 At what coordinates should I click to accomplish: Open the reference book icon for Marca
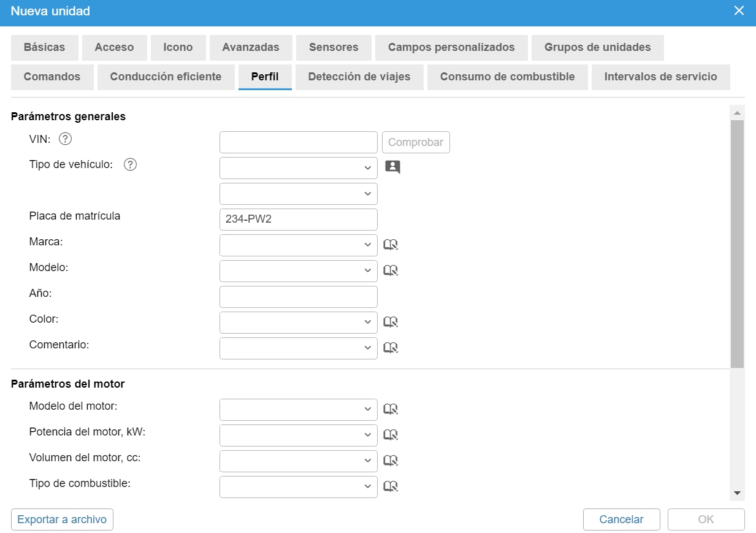[x=391, y=245]
